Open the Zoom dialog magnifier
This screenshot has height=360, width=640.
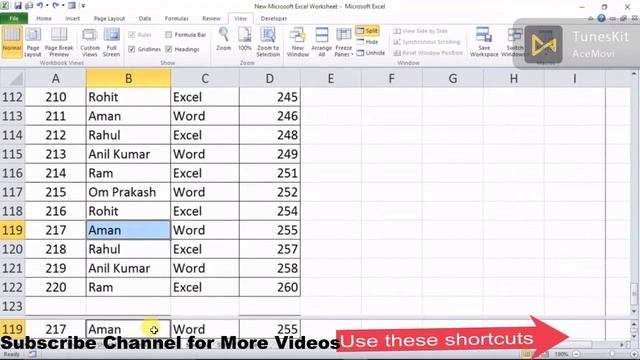click(224, 39)
